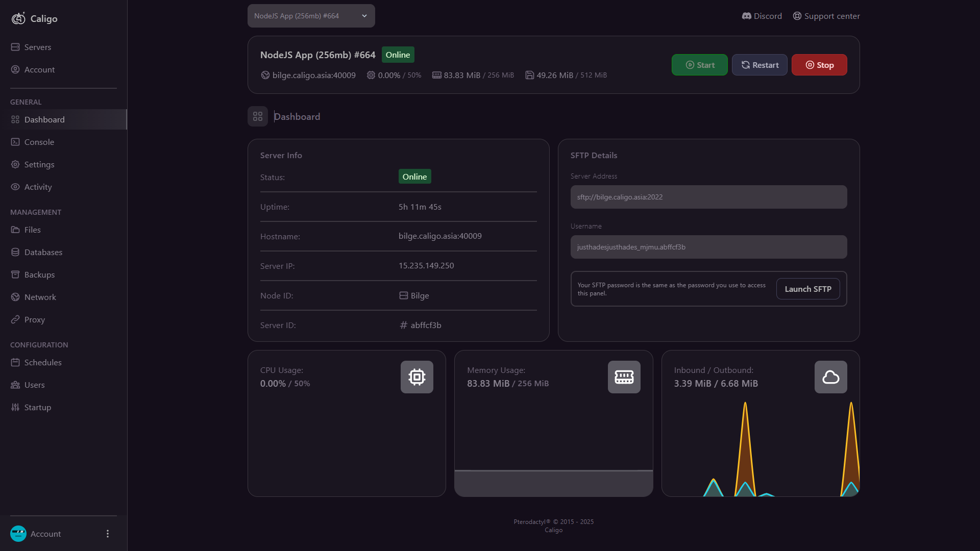
Task: Click Launch SFTP button
Action: (807, 289)
